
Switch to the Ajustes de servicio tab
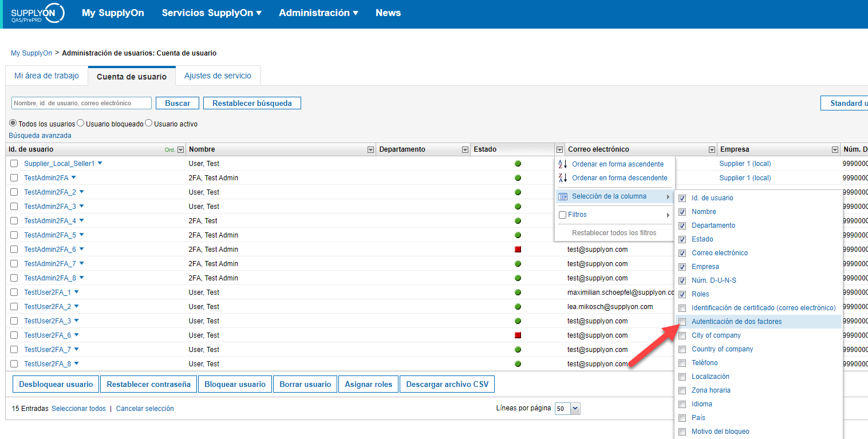[218, 76]
